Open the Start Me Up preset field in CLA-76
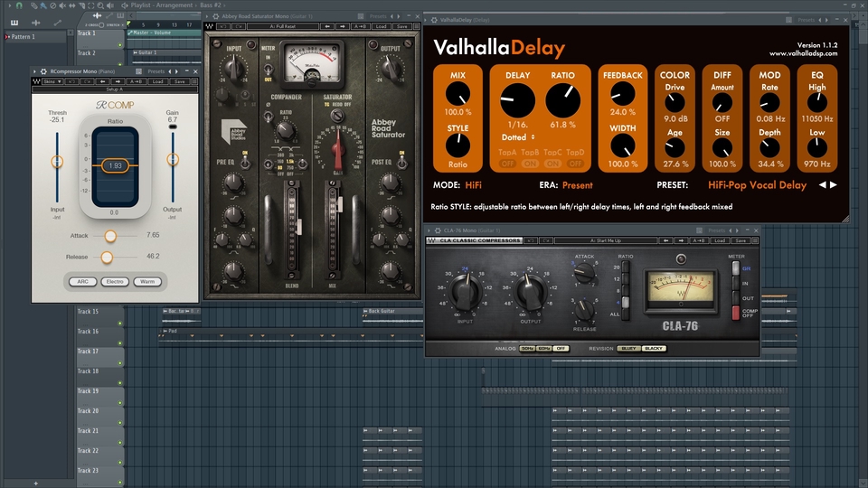 606,240
